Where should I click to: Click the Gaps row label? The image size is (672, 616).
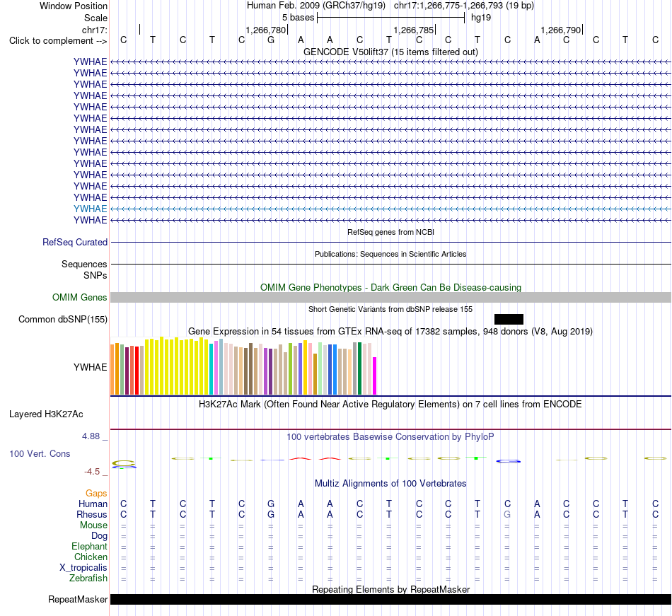96,494
